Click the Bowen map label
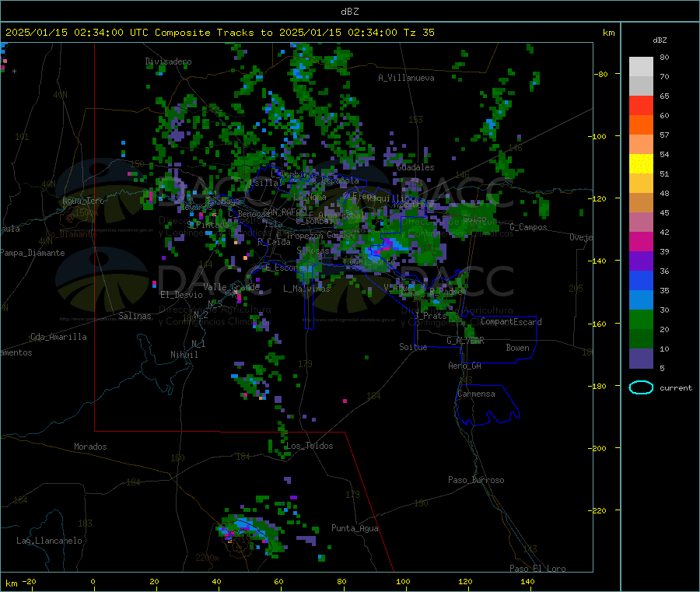The height and width of the screenshot is (592, 700). click(517, 348)
